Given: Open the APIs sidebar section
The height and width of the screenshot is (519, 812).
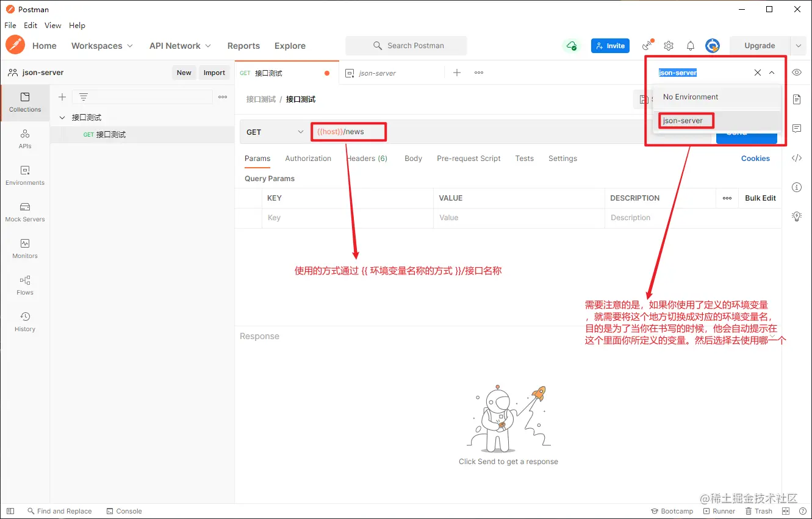Looking at the screenshot, I should 25,138.
